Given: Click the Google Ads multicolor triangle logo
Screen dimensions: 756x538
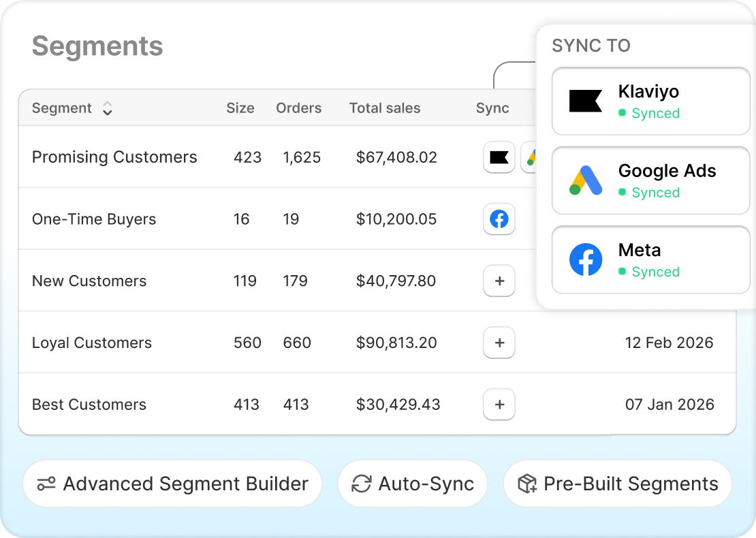Looking at the screenshot, I should [x=586, y=180].
